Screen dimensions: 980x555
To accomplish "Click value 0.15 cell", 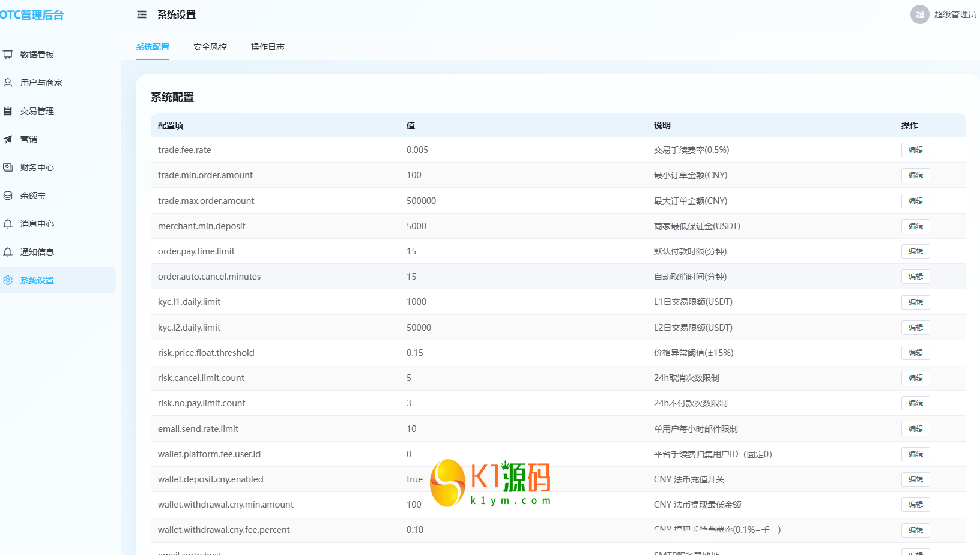I will (415, 353).
